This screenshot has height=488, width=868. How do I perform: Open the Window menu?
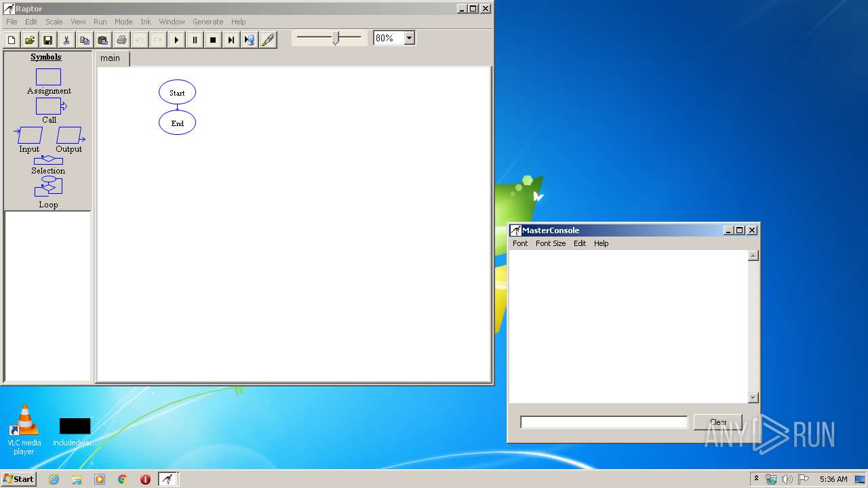(x=172, y=22)
